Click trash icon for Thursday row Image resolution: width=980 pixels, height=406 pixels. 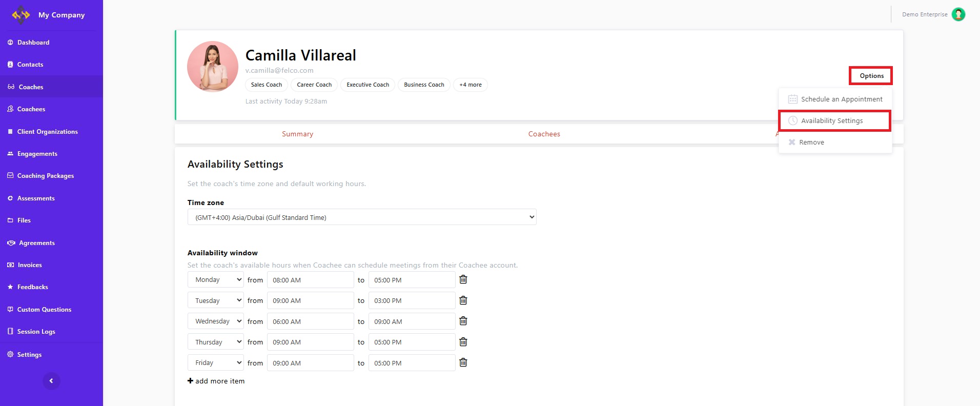463,342
